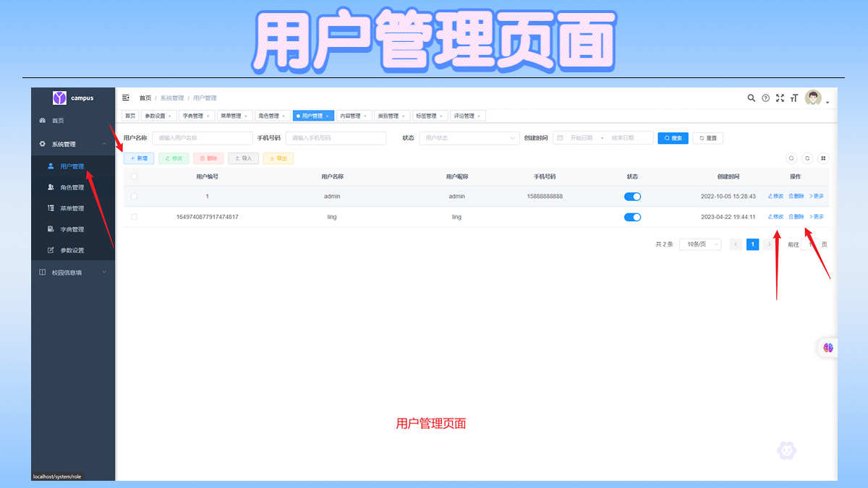The image size is (868, 488).
Task: Refresh the table round icon
Action: click(807, 158)
